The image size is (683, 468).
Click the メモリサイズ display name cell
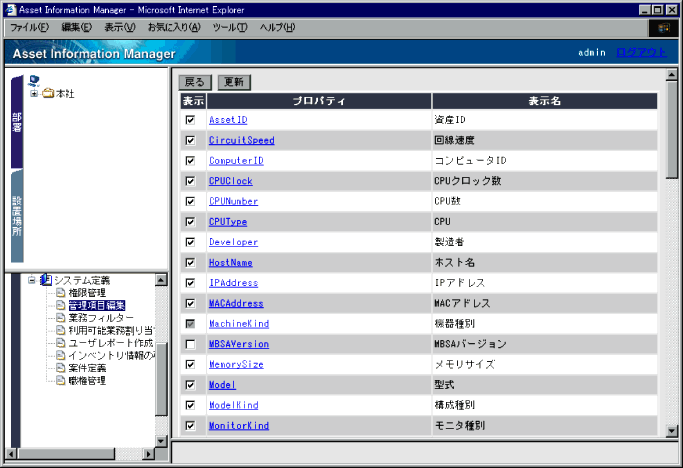click(544, 364)
